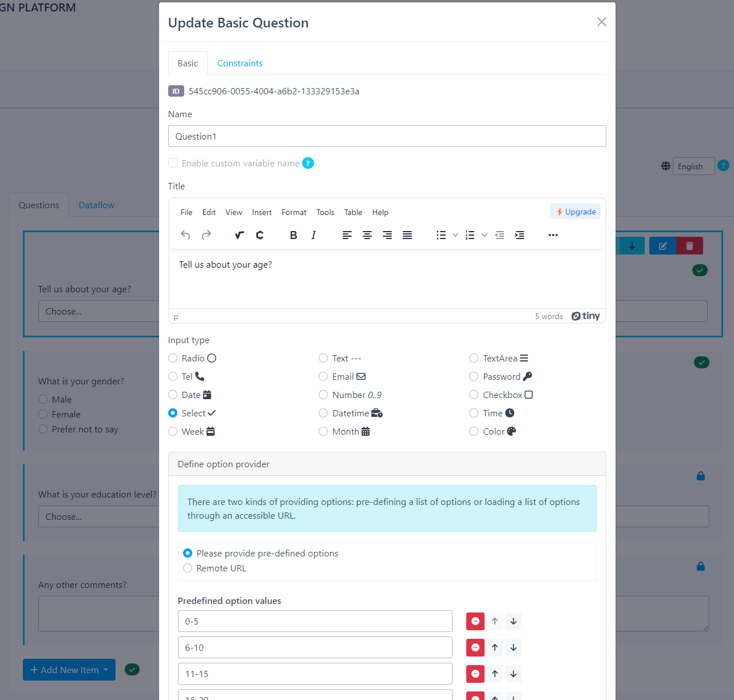This screenshot has height=700, width=734.
Task: Expand the bullet list style dropdown
Action: tap(455, 235)
